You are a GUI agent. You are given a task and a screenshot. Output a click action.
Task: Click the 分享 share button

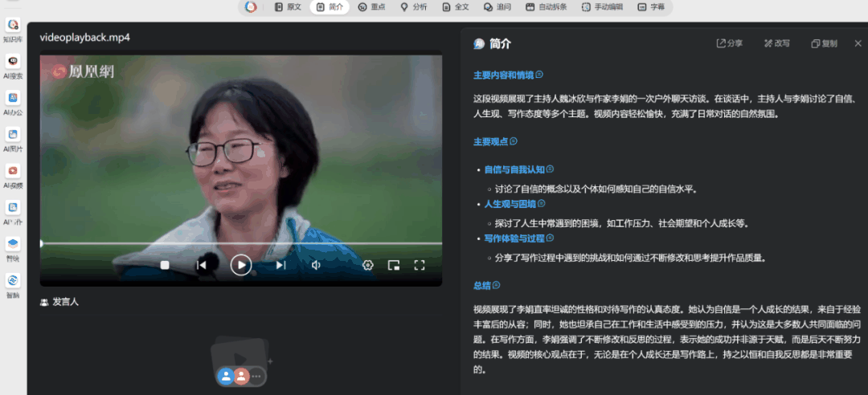729,43
